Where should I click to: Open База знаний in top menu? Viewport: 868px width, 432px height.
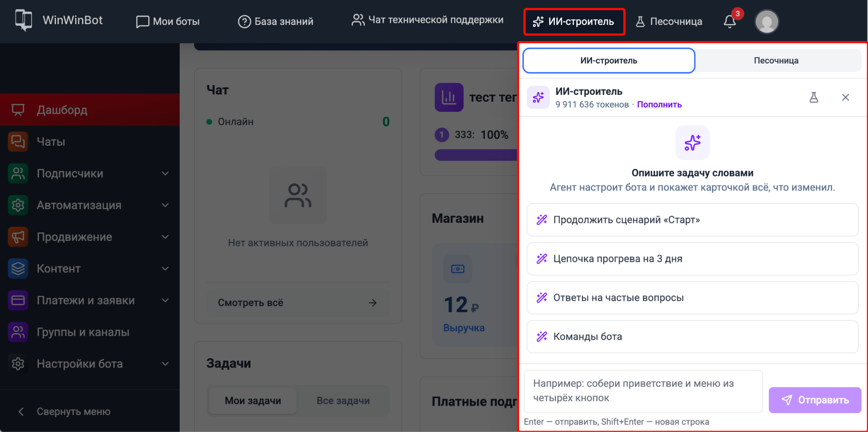(275, 21)
